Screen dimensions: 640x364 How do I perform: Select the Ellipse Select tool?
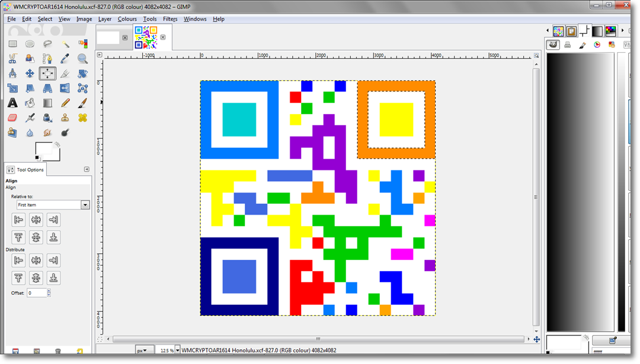coord(30,44)
